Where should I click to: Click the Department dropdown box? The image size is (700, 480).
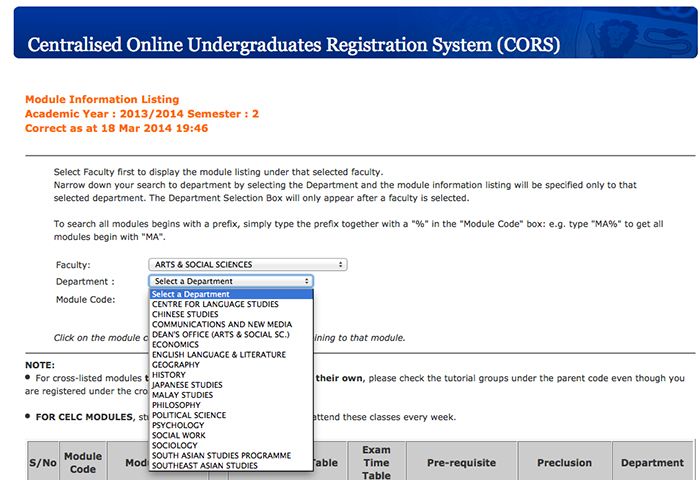[x=231, y=281]
